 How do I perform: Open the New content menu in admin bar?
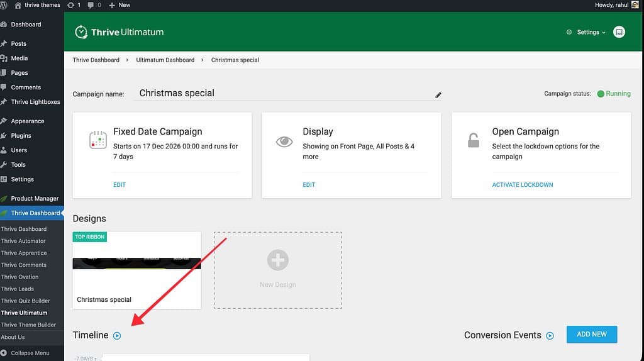pyautogui.click(x=119, y=5)
